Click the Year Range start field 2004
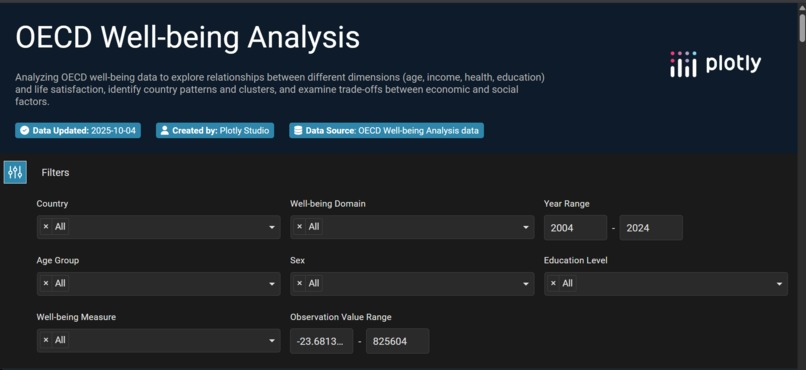 click(575, 228)
